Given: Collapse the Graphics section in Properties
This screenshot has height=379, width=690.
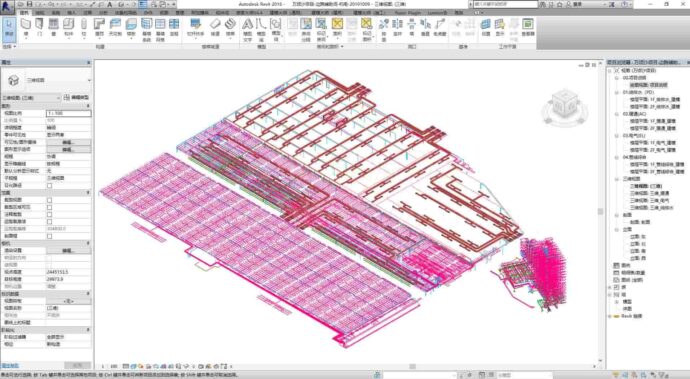Looking at the screenshot, I should 88,106.
